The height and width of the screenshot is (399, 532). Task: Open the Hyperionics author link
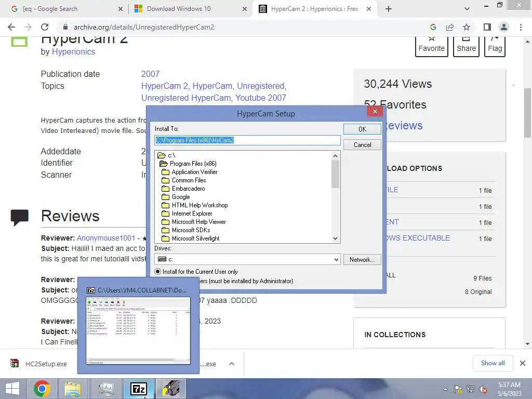coord(73,51)
